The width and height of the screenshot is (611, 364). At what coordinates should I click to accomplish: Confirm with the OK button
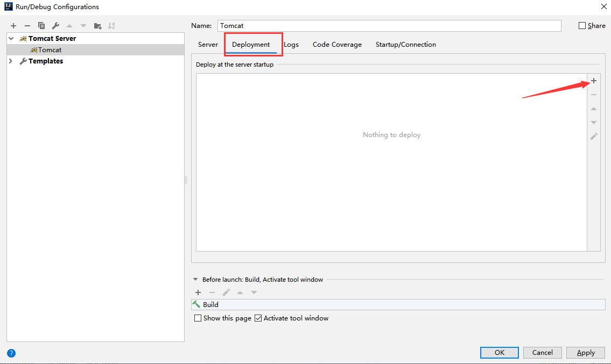point(499,352)
